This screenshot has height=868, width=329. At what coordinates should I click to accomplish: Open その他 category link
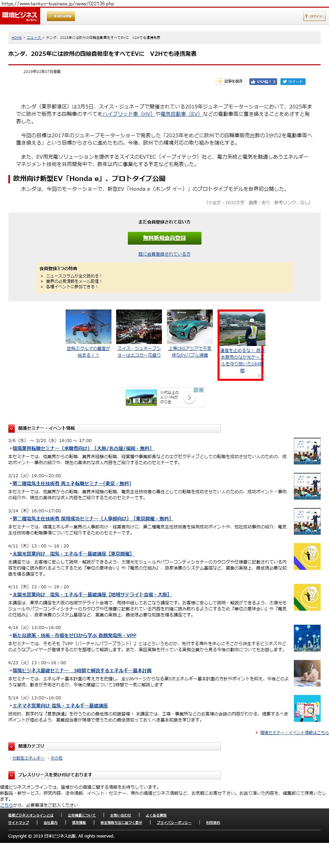[x=56, y=758]
